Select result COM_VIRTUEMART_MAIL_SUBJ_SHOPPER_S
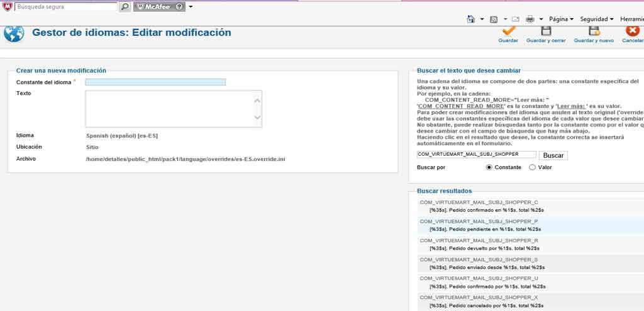Screen dimensions: 644x311 point(479,259)
